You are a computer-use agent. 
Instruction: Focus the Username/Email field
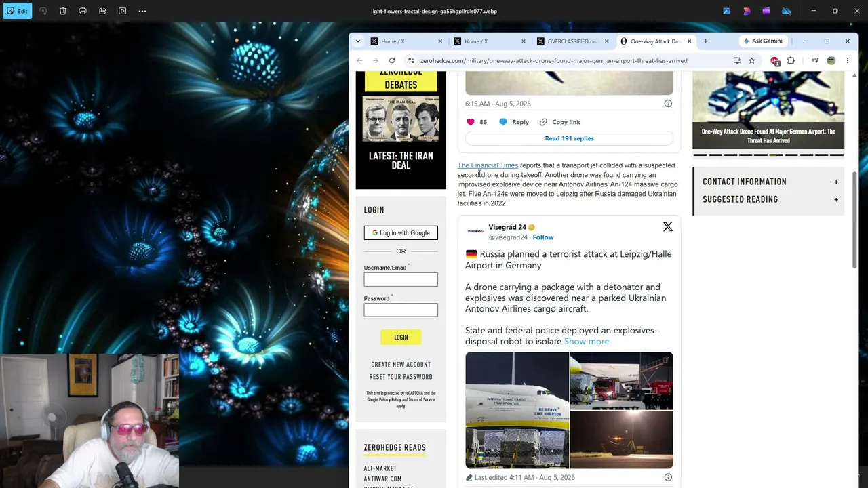(401, 279)
